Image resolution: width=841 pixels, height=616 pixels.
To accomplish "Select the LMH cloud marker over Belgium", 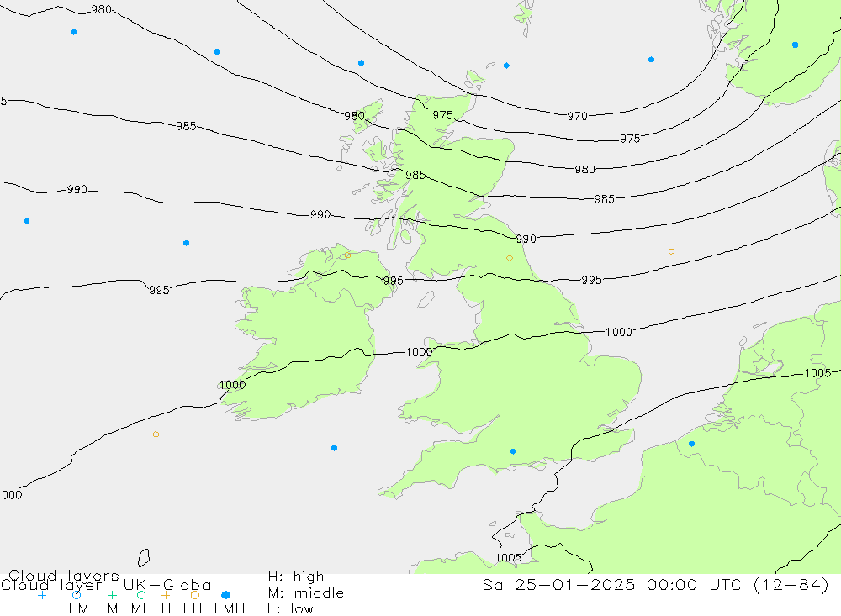I will (691, 444).
